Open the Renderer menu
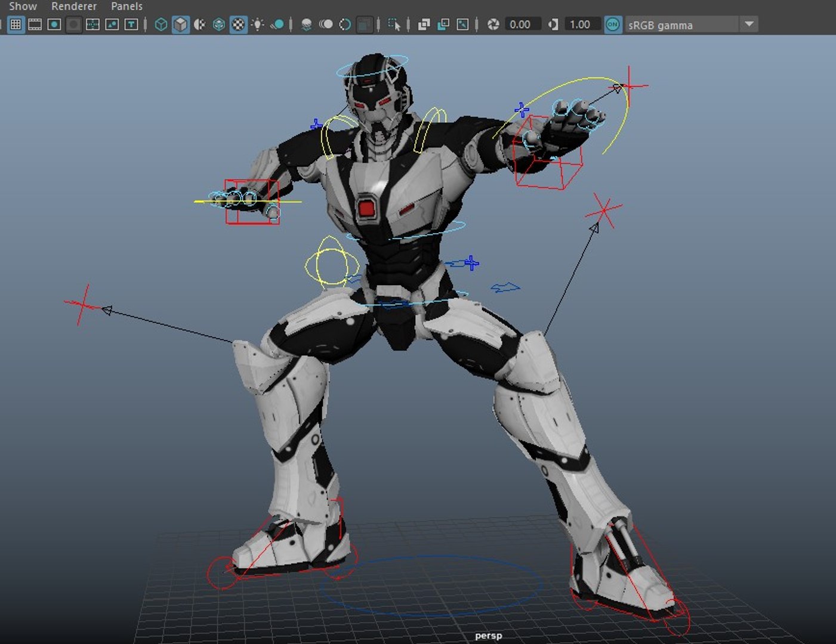Viewport: 836px width, 644px height. pos(74,6)
